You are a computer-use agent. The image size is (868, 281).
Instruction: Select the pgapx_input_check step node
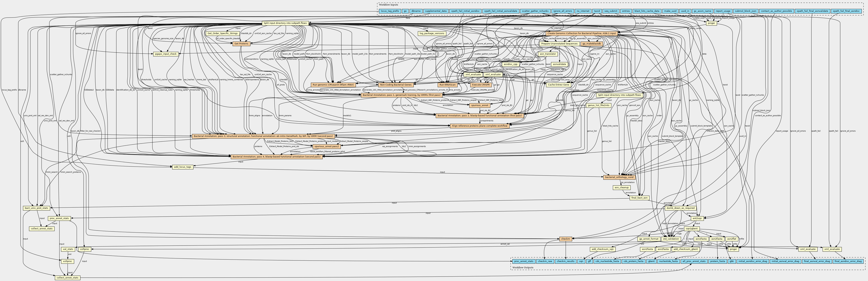pyautogui.click(x=165, y=54)
